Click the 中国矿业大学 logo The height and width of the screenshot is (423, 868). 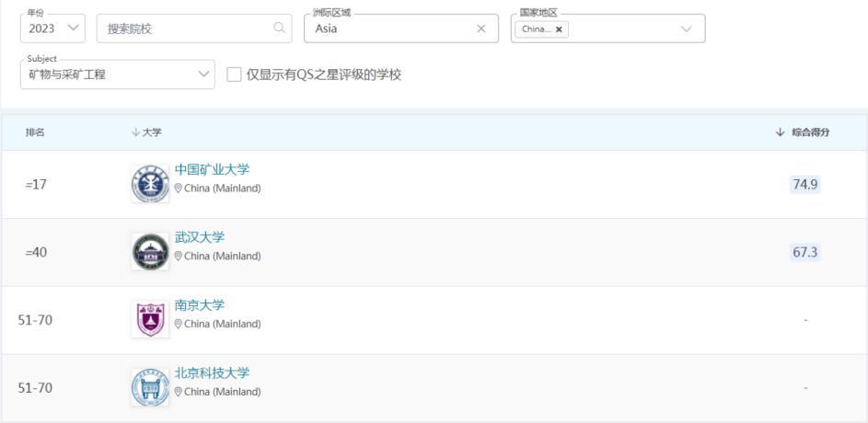pos(150,184)
